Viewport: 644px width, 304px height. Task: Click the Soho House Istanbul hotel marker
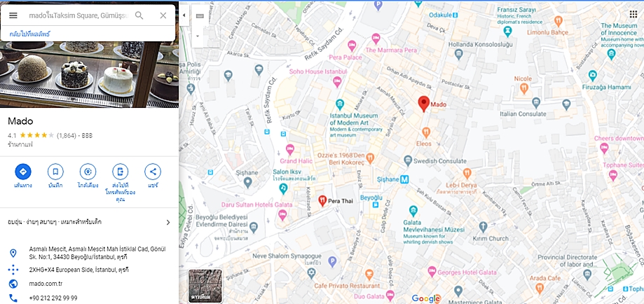click(x=337, y=81)
